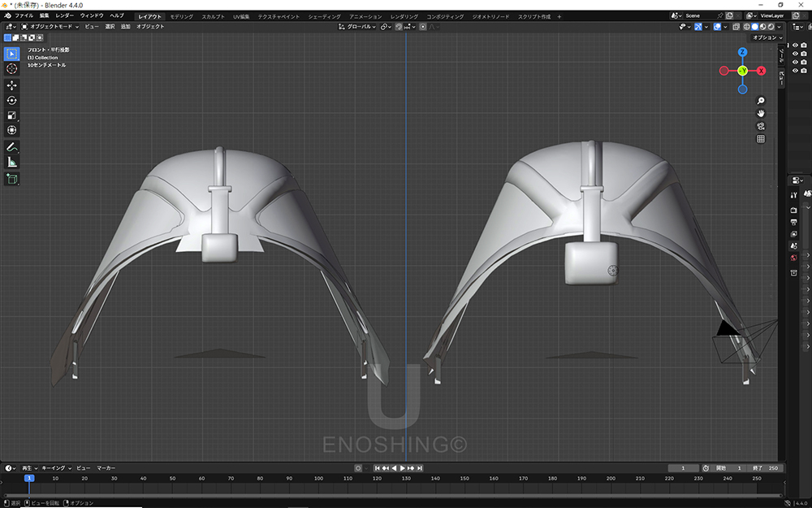
Task: Switch to the Sculpting workspace tab
Action: point(214,16)
